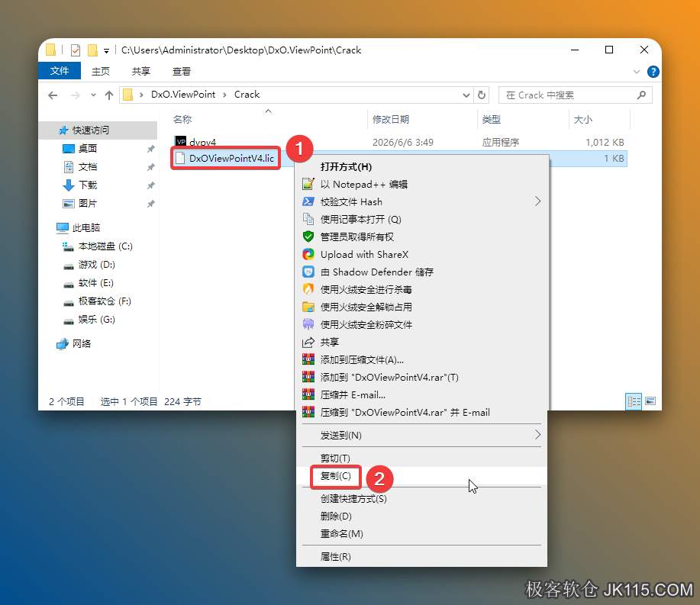Click the Notepad++ icon in context menu

[308, 184]
